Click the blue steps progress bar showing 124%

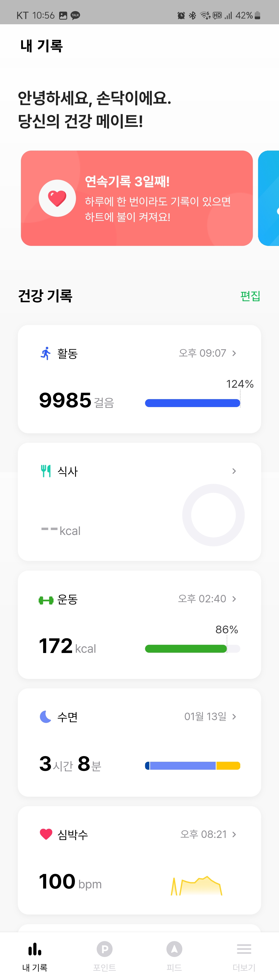click(x=192, y=402)
